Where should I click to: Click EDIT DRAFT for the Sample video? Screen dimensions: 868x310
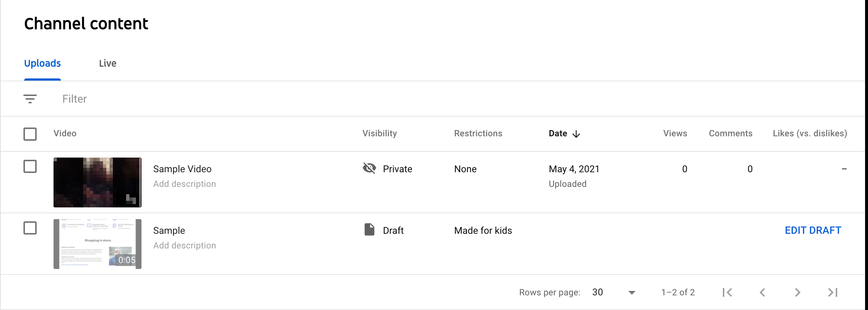point(813,230)
